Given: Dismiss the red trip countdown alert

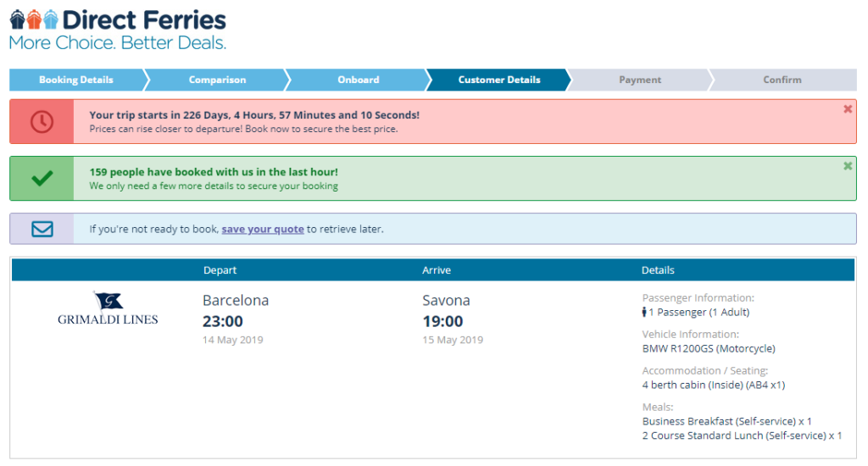Looking at the screenshot, I should [848, 109].
